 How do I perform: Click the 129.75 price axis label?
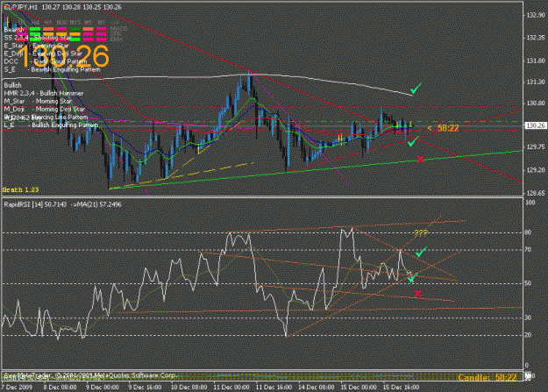pyautogui.click(x=535, y=146)
